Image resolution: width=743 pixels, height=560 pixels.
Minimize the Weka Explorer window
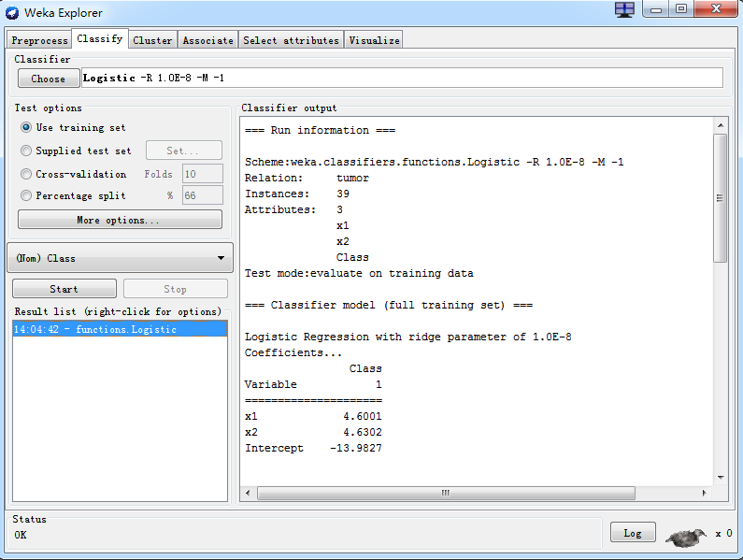(x=656, y=9)
